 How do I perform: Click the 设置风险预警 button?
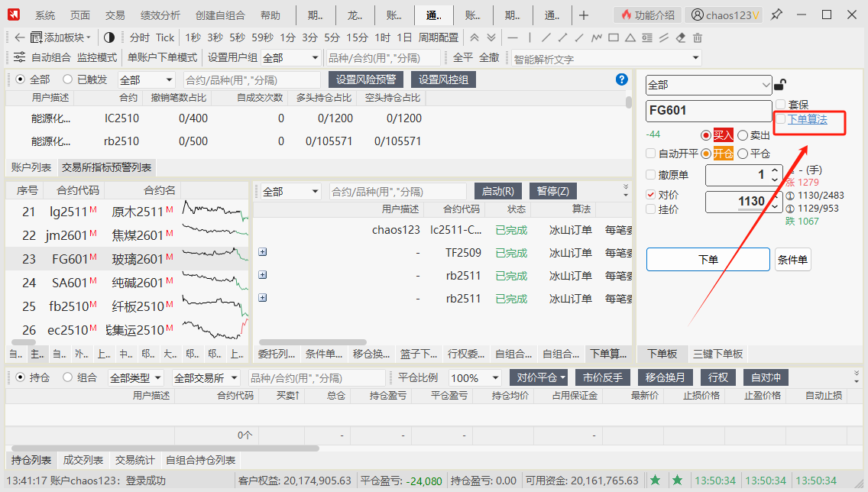366,79
